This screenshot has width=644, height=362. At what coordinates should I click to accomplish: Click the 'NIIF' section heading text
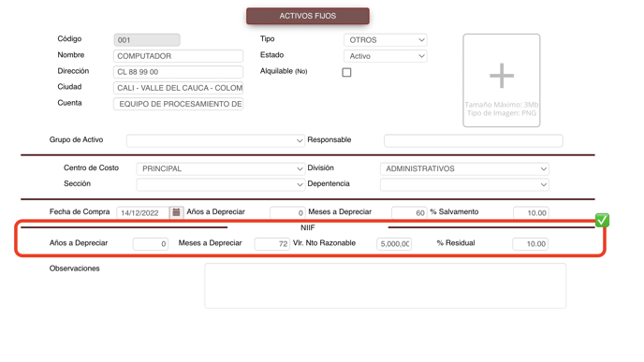pyautogui.click(x=308, y=228)
